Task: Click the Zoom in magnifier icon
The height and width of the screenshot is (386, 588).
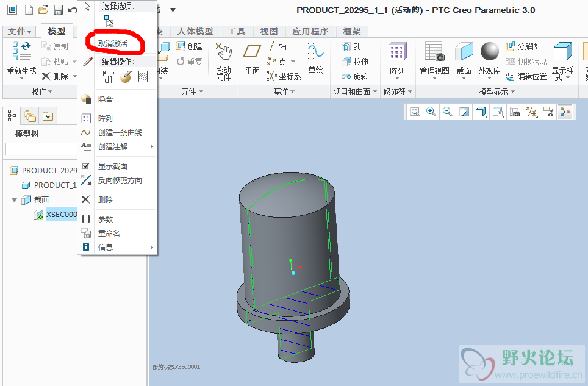Action: (431, 112)
